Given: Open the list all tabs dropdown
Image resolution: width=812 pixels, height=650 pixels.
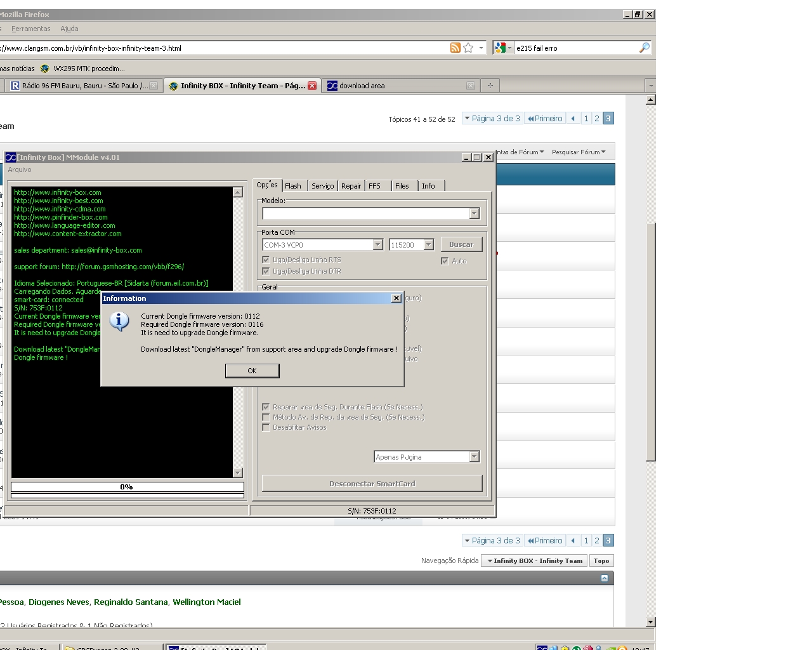Looking at the screenshot, I should pyautogui.click(x=650, y=86).
